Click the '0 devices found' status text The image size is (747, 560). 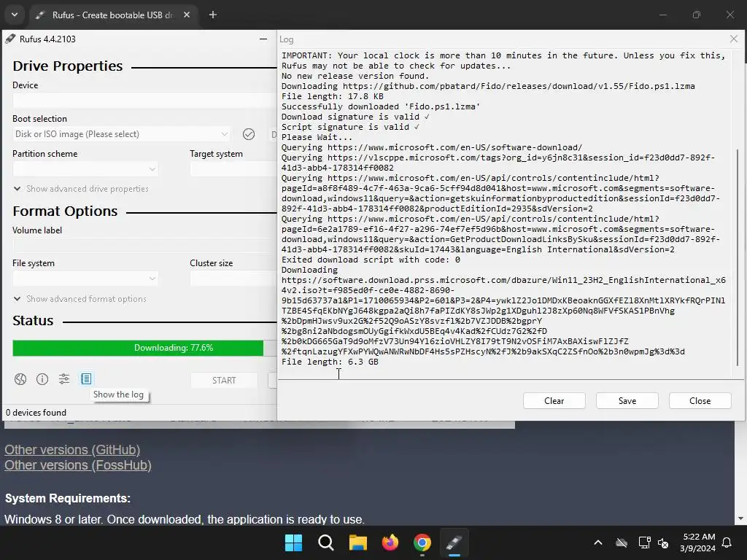point(36,413)
